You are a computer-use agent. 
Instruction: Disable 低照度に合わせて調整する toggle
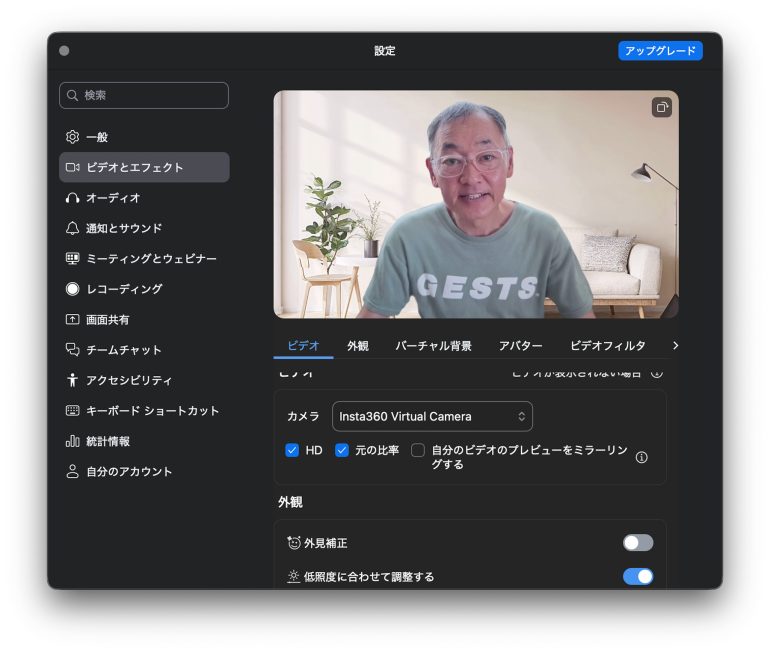pos(637,576)
